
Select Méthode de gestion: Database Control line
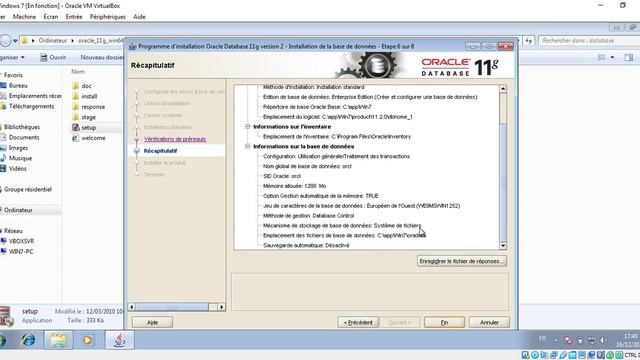pyautogui.click(x=309, y=216)
